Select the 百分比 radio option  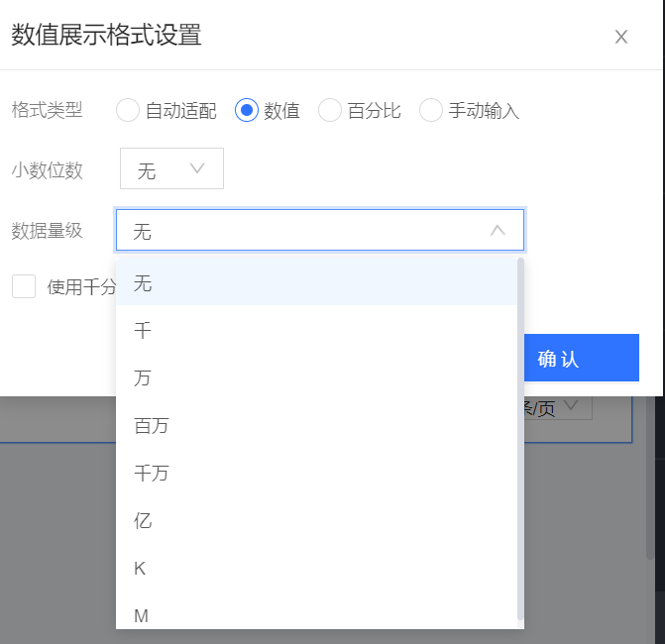(330, 110)
